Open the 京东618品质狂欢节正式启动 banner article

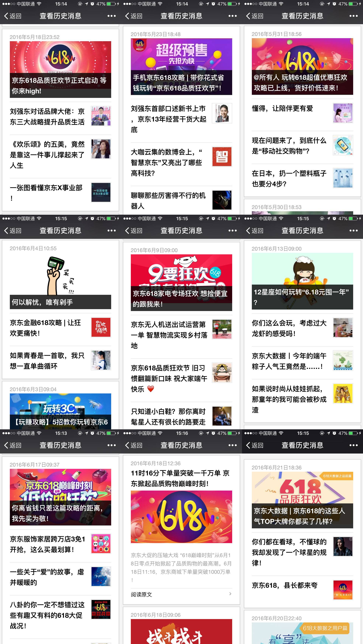point(60,70)
